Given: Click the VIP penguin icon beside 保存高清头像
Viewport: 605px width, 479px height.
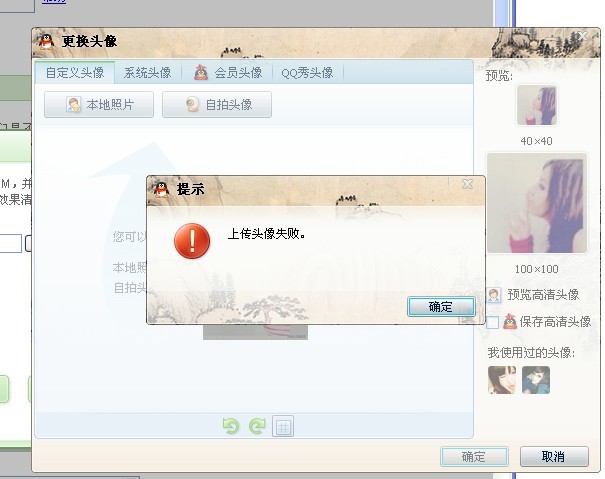Looking at the screenshot, I should (510, 321).
